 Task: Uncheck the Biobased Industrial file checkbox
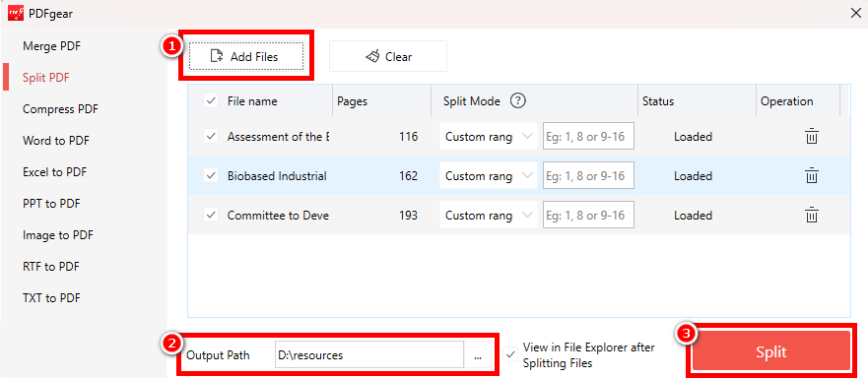click(x=211, y=175)
